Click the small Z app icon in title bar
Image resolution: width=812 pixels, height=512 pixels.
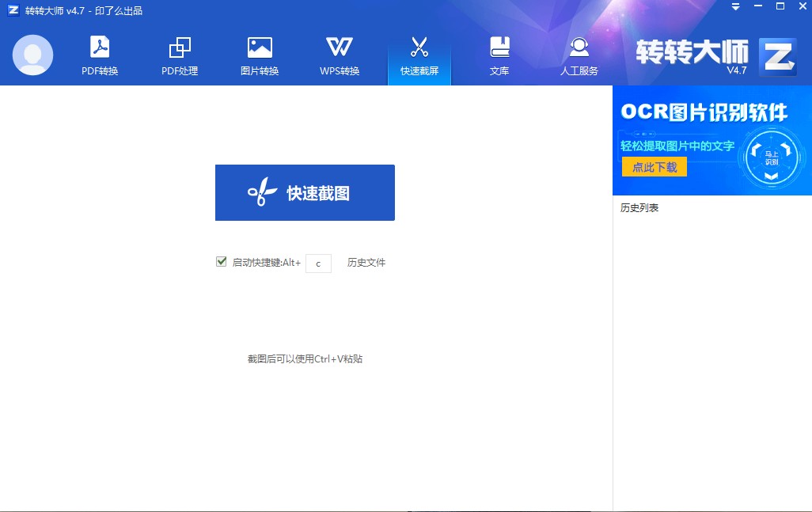[13, 9]
